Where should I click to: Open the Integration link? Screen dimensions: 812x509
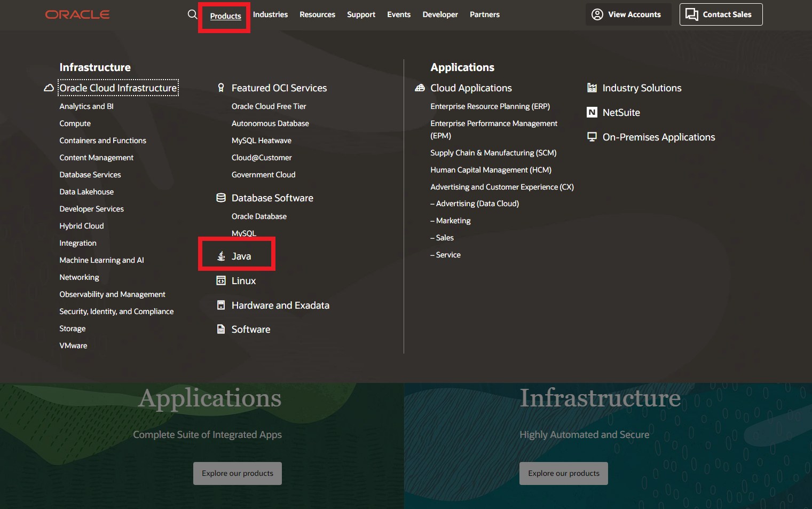(78, 243)
